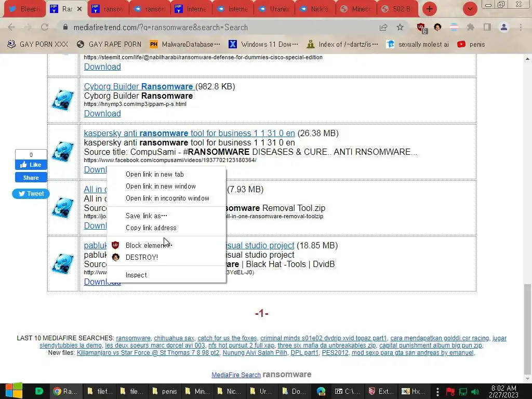Click the disk icon beside All in one
The width and height of the screenshot is (532, 399).
(x=63, y=208)
